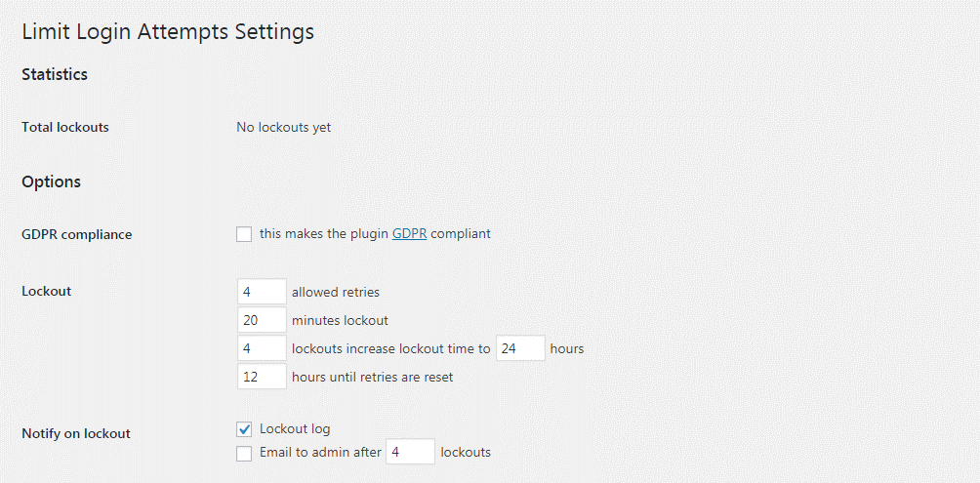Click the minutes lockout input box
Screen dimensions: 980x483
[x=262, y=320]
